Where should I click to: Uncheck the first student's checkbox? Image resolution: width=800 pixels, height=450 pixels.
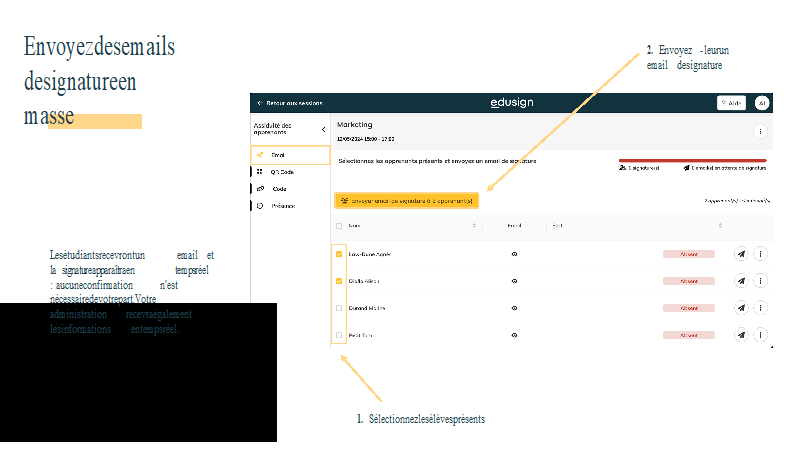tap(339, 254)
